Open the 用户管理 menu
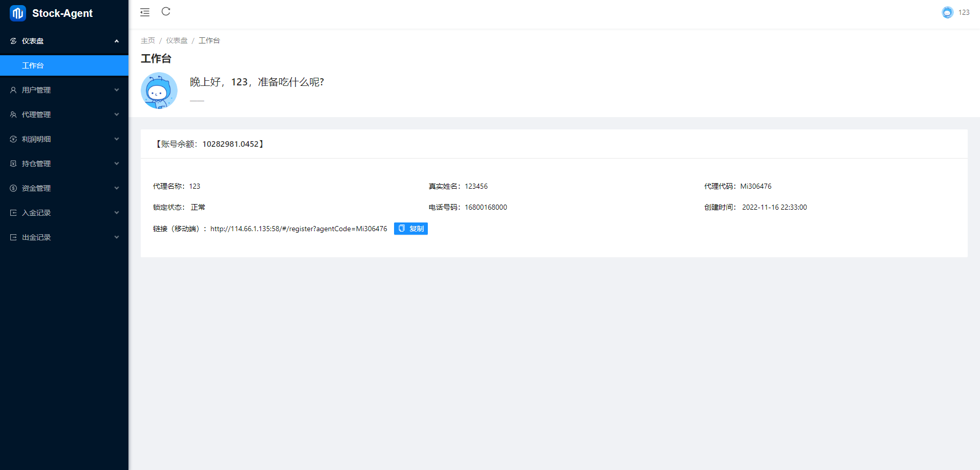 click(36, 90)
